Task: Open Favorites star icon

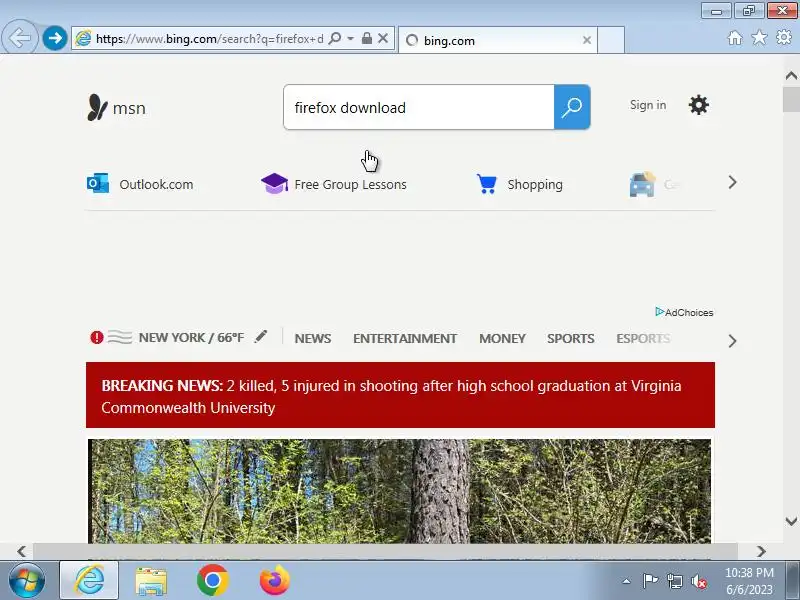Action: tap(759, 37)
